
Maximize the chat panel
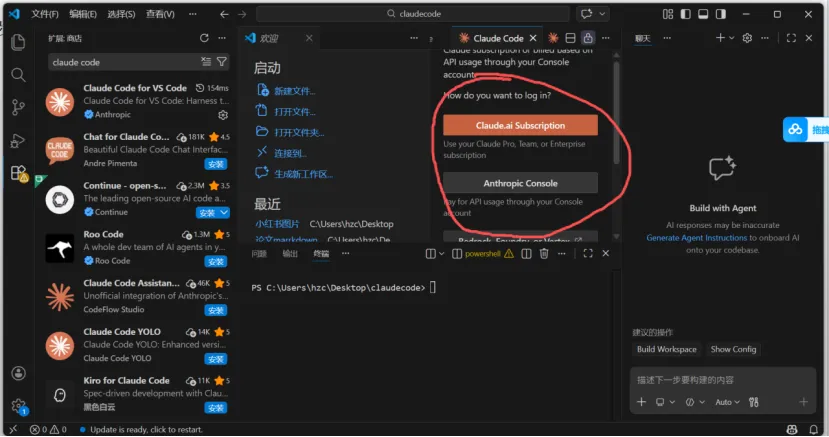pyautogui.click(x=791, y=38)
